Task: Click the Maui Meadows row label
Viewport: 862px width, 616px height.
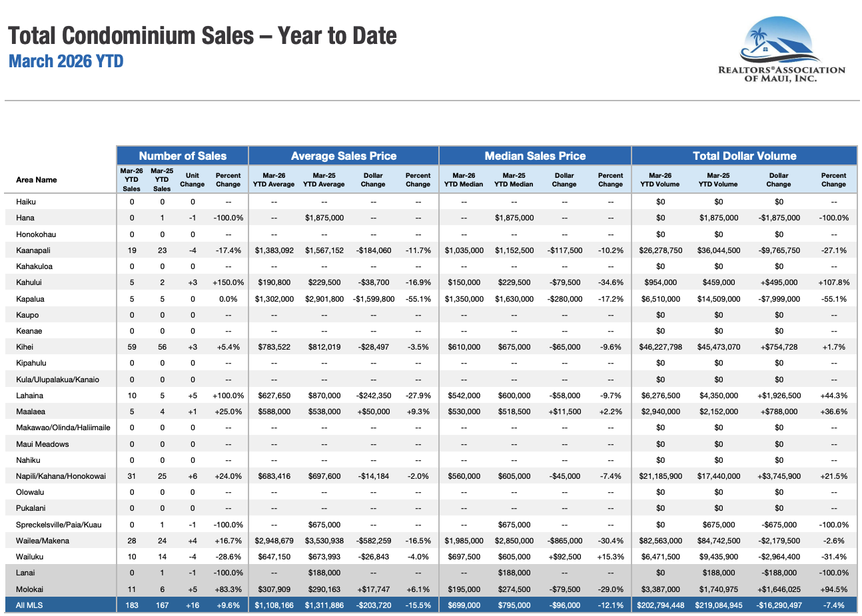Action: tap(43, 444)
